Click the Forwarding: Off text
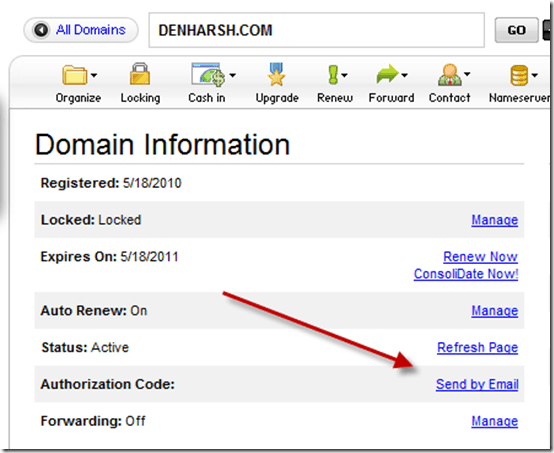 click(93, 421)
